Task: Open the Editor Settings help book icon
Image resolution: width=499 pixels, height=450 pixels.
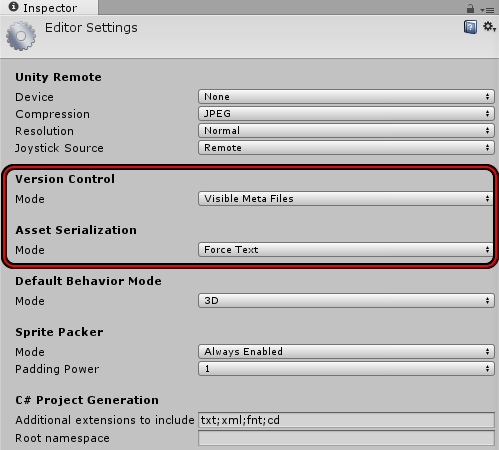Action: click(x=470, y=27)
